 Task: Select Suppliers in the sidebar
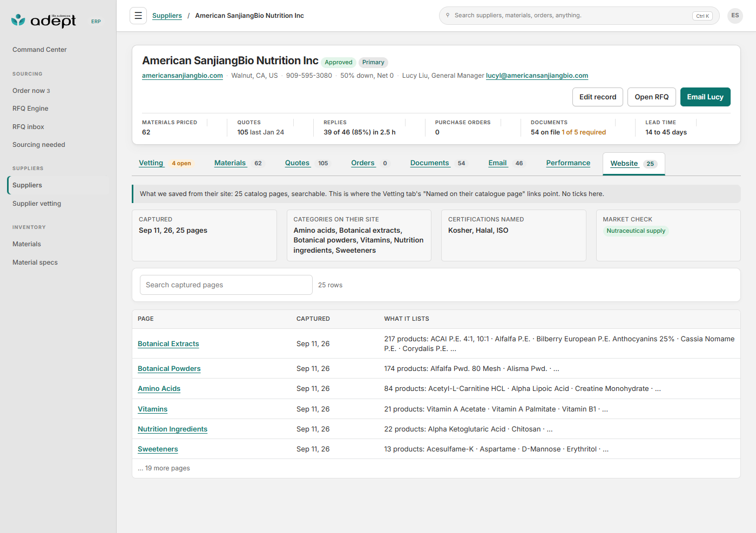point(58,185)
